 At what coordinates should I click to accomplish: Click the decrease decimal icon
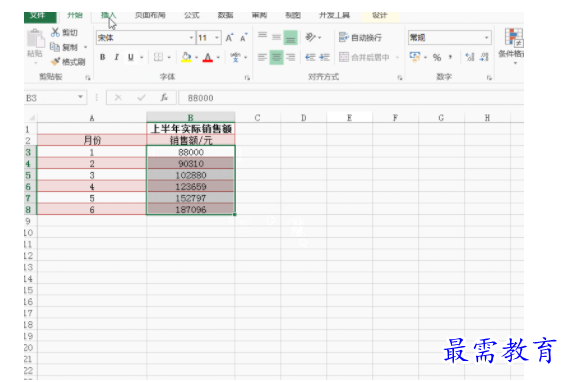[484, 57]
